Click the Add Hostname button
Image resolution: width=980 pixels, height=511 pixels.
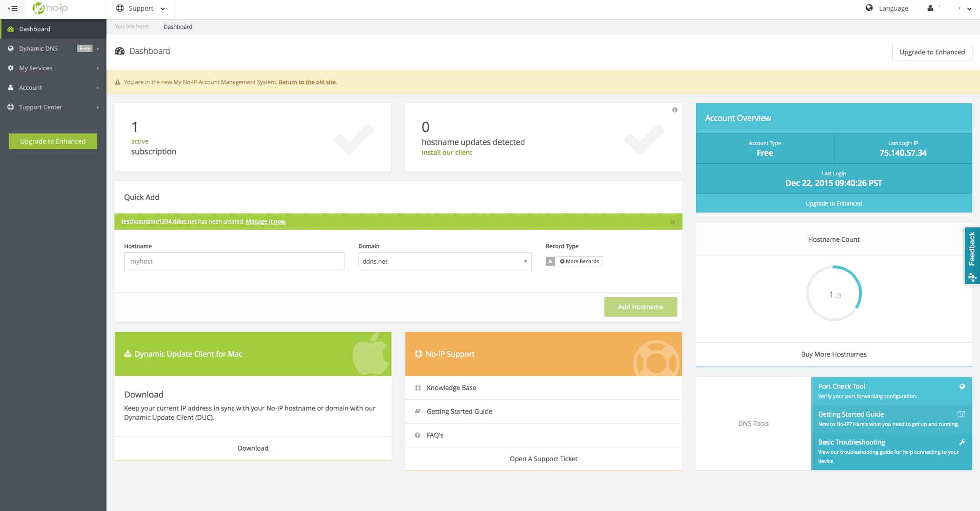tap(641, 307)
